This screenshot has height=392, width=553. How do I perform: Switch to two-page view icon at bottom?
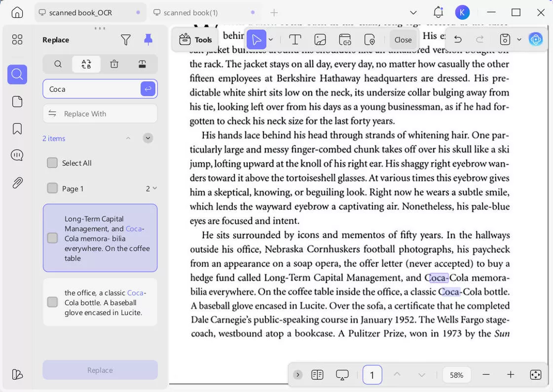point(317,375)
